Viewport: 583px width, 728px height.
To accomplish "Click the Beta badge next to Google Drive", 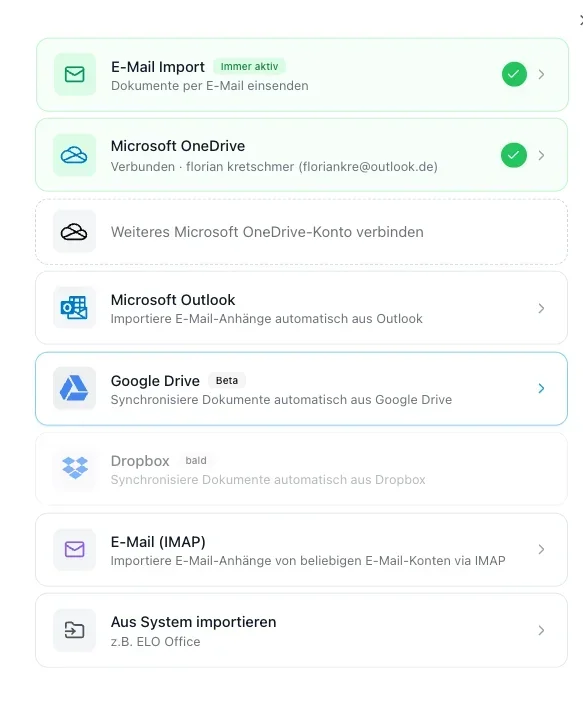I will [x=227, y=380].
